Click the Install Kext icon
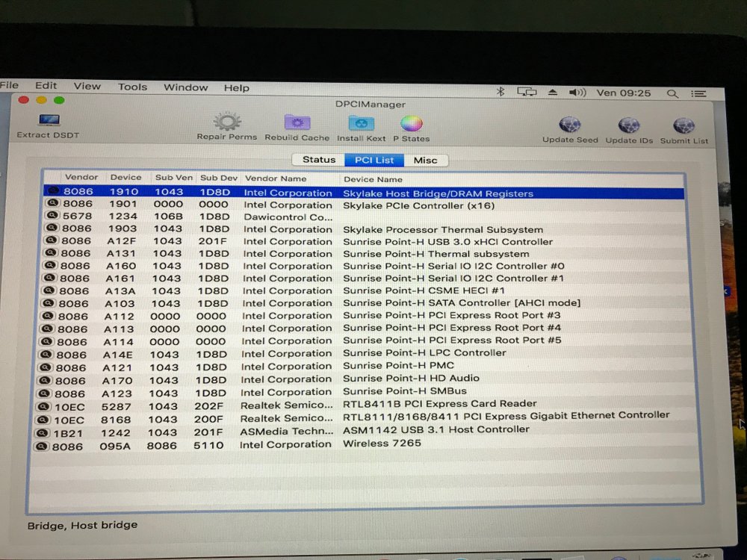This screenshot has height=560, width=747. tap(361, 123)
